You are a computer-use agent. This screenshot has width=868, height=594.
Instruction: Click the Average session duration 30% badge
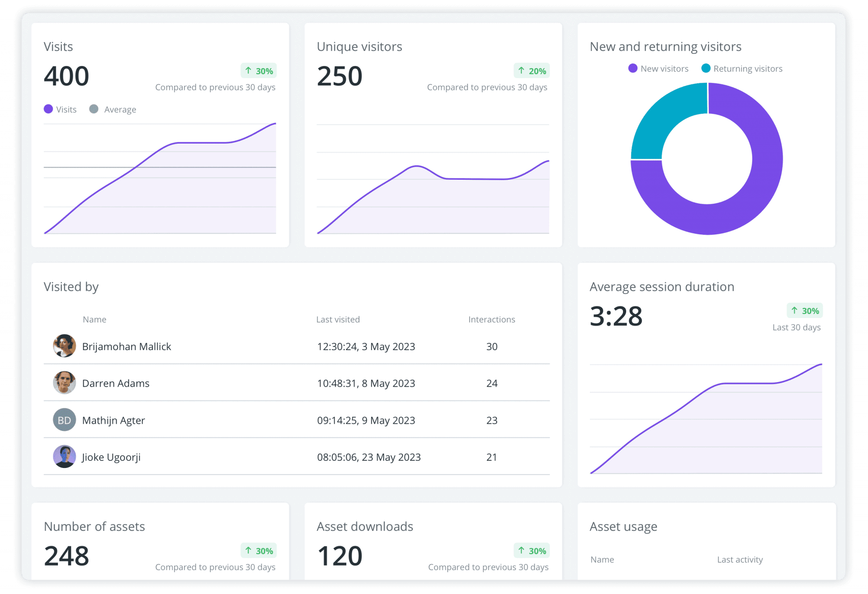805,311
